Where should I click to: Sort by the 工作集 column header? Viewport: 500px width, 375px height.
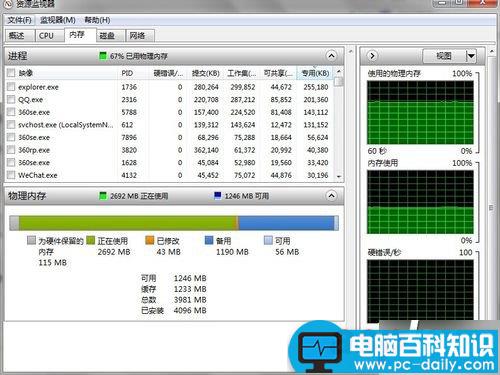click(x=242, y=73)
